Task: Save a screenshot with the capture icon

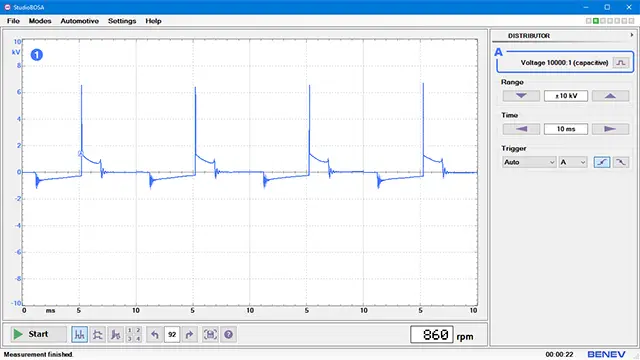Action: pos(210,335)
